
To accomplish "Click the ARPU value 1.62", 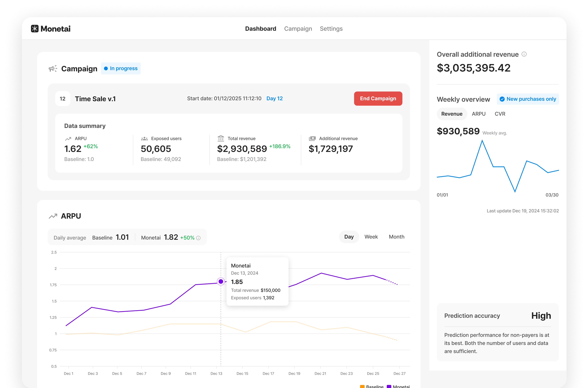I will (x=73, y=149).
